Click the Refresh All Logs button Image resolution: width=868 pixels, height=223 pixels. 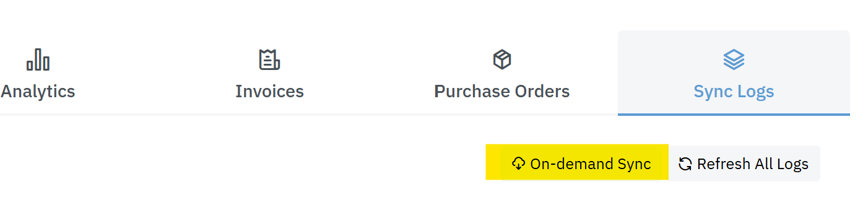coord(744,164)
